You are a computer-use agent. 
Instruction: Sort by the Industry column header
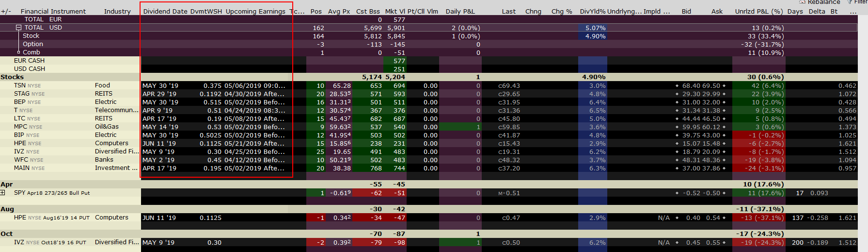point(117,11)
